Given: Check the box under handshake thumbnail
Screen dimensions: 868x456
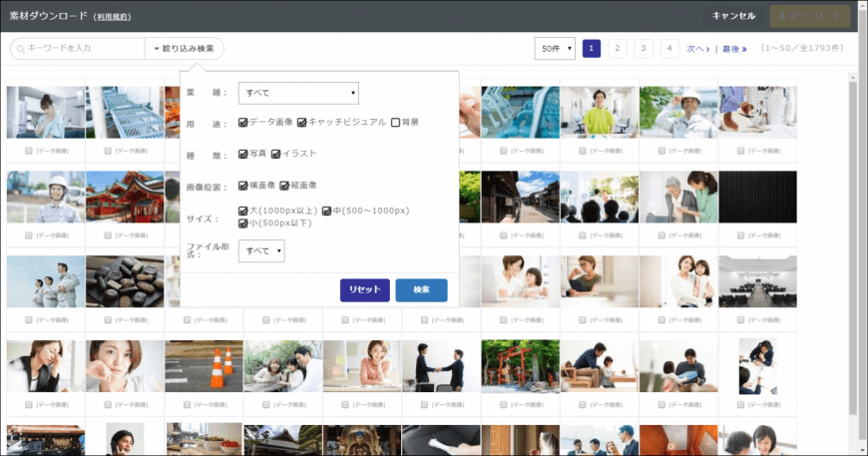Looking at the screenshot, I should tap(424, 404).
